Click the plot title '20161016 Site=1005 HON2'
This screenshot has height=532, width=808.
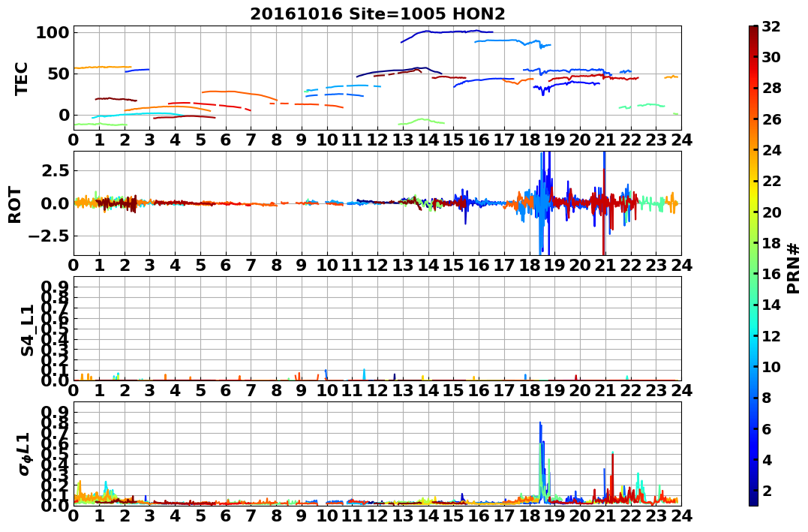[377, 14]
